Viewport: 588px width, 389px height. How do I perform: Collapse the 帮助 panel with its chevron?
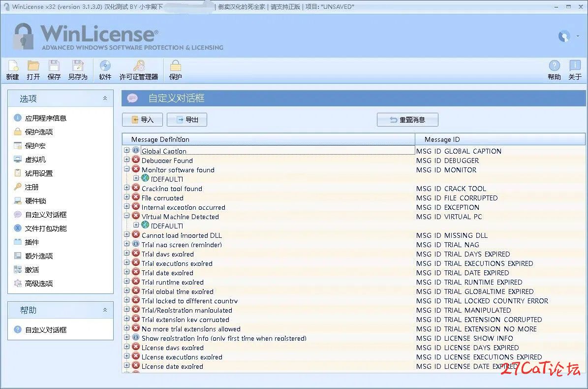click(x=105, y=310)
